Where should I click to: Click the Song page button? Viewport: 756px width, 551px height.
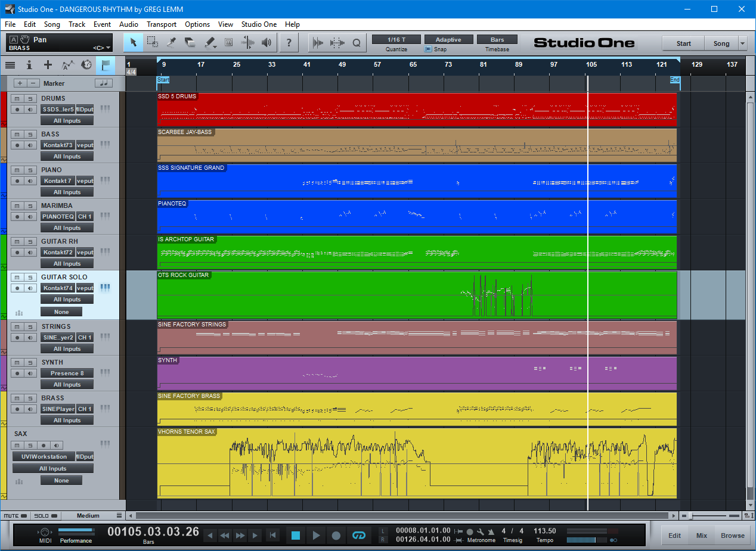coord(721,43)
